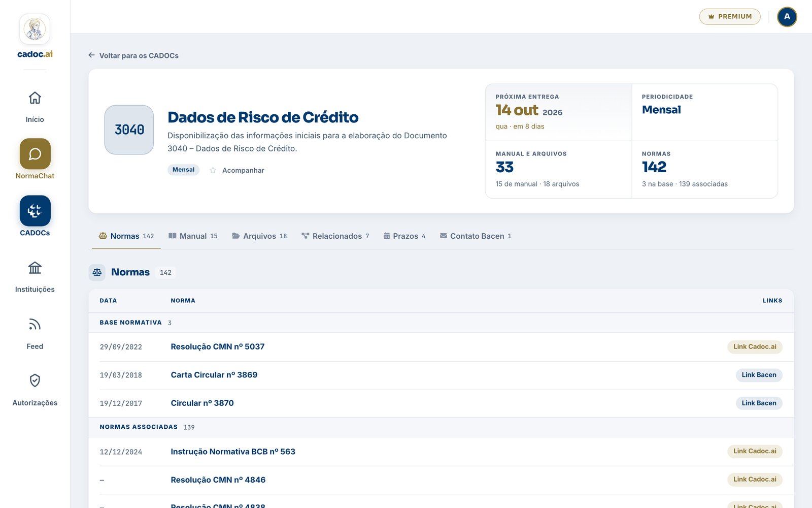Image resolution: width=812 pixels, height=508 pixels.
Task: Click the 3040 document code tile
Action: [129, 130]
